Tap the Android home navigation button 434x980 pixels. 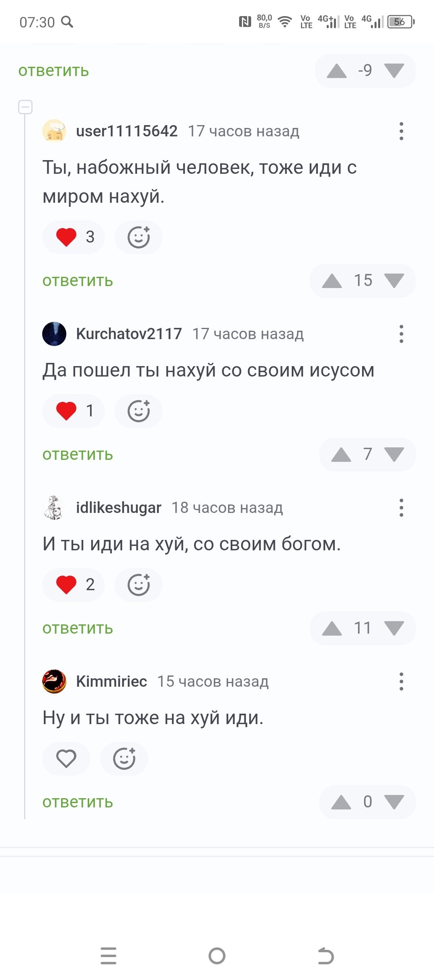[217, 956]
